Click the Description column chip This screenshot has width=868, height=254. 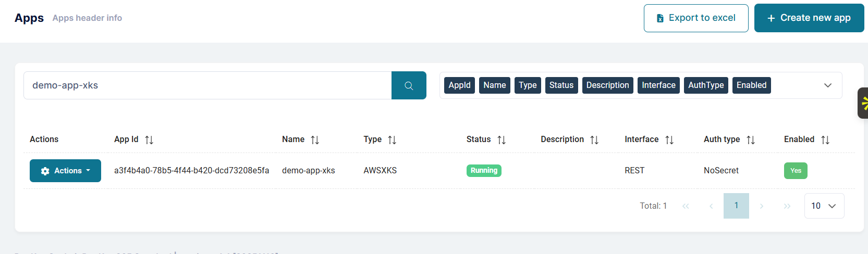tap(608, 85)
